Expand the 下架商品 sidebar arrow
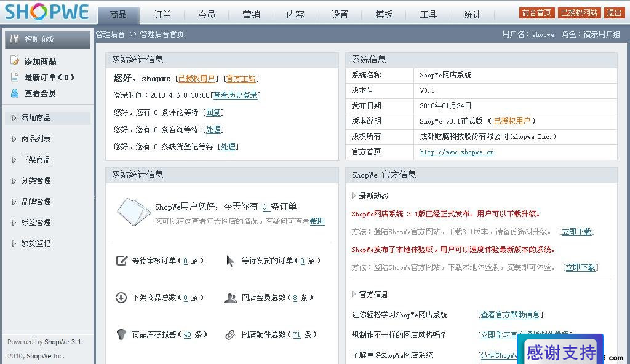The image size is (630, 364). pyautogui.click(x=14, y=160)
